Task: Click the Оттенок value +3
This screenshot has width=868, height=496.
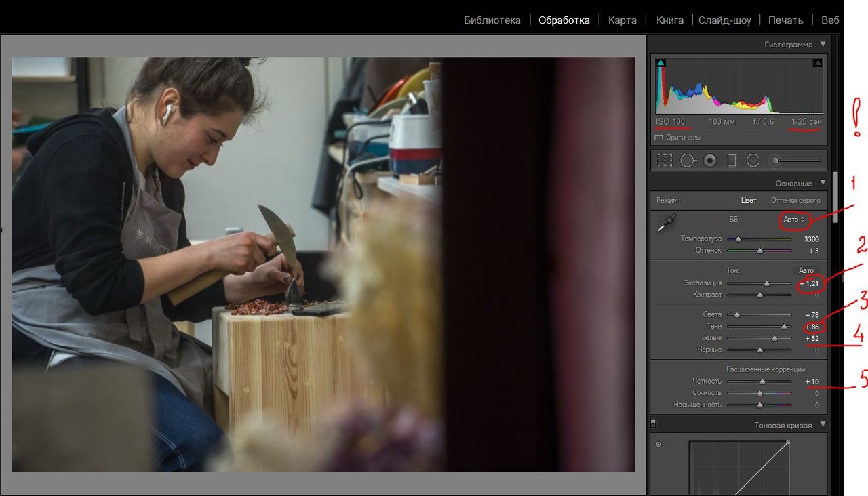Action: click(814, 251)
